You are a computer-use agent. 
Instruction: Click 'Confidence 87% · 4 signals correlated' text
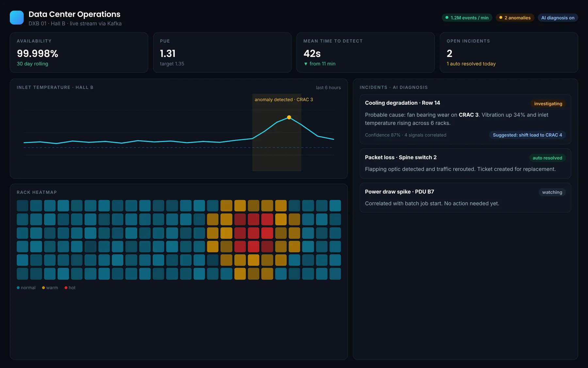tap(405, 135)
